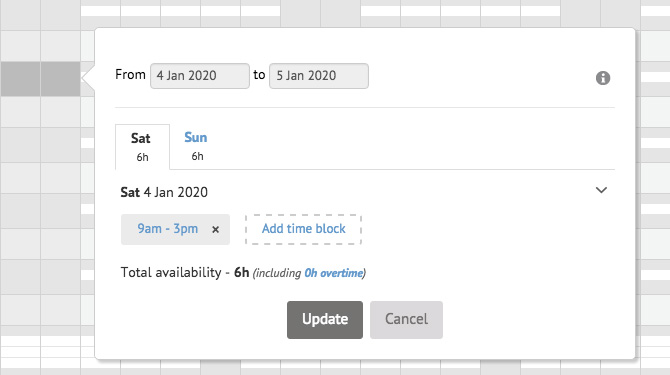Add time block for Saturday
Image resolution: width=670 pixels, height=375 pixels.
point(303,229)
